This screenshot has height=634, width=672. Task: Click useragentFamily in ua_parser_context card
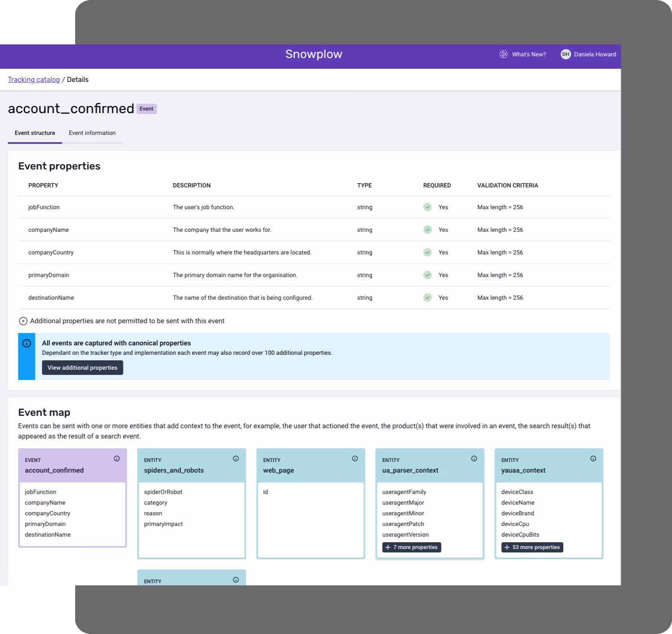(404, 492)
